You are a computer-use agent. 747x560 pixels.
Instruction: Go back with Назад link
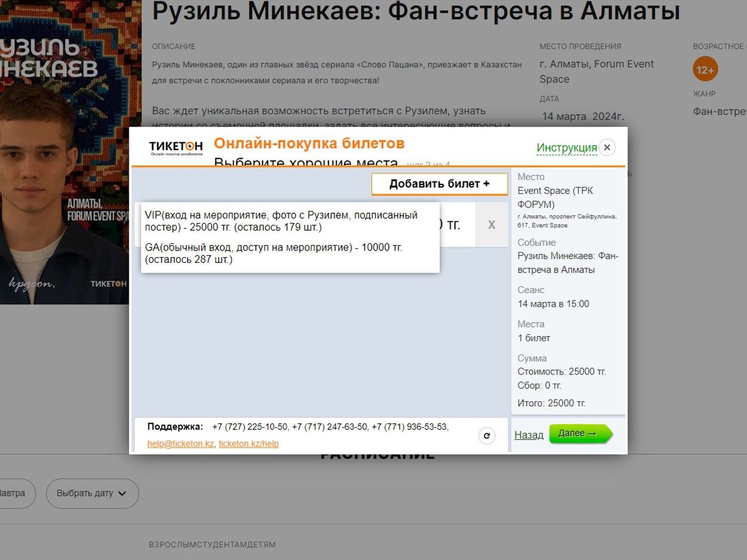click(529, 435)
